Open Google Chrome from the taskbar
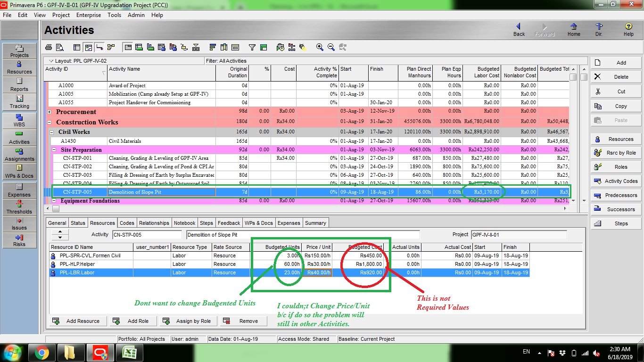The height and width of the screenshot is (362, 644). point(41,353)
